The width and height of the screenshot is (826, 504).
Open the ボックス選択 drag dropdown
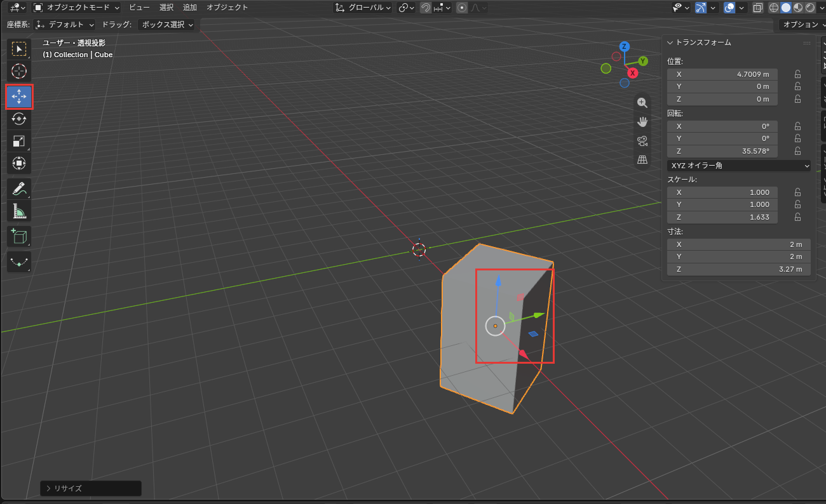pyautogui.click(x=168, y=25)
